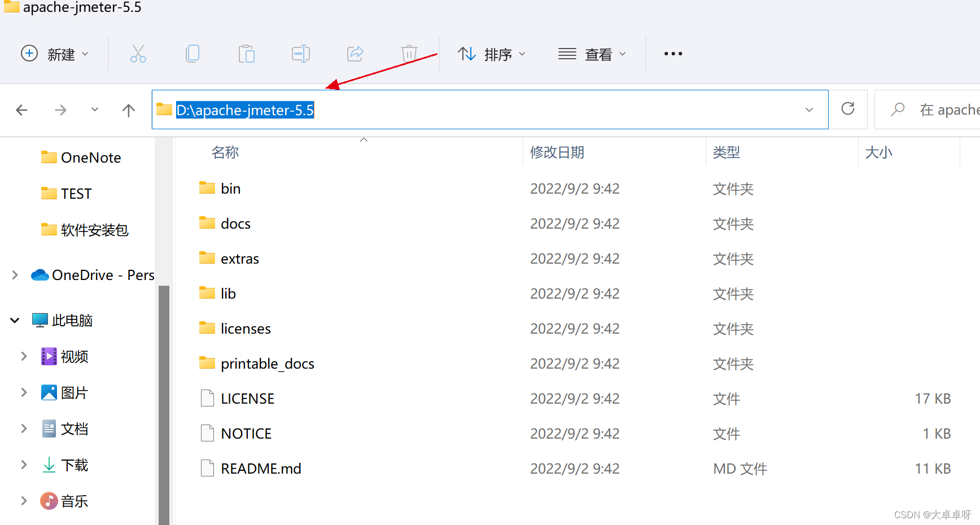
Task: Open the See more ellipsis menu
Action: [x=673, y=54]
